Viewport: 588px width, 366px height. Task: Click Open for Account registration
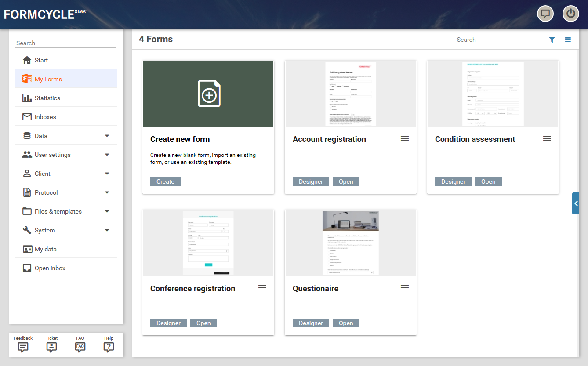[346, 181]
